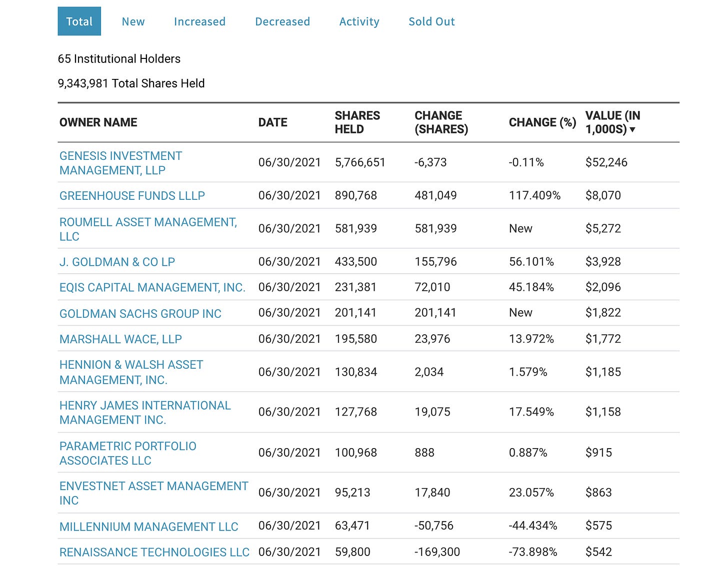Click value cell $5,272
The height and width of the screenshot is (566, 728).
point(603,228)
